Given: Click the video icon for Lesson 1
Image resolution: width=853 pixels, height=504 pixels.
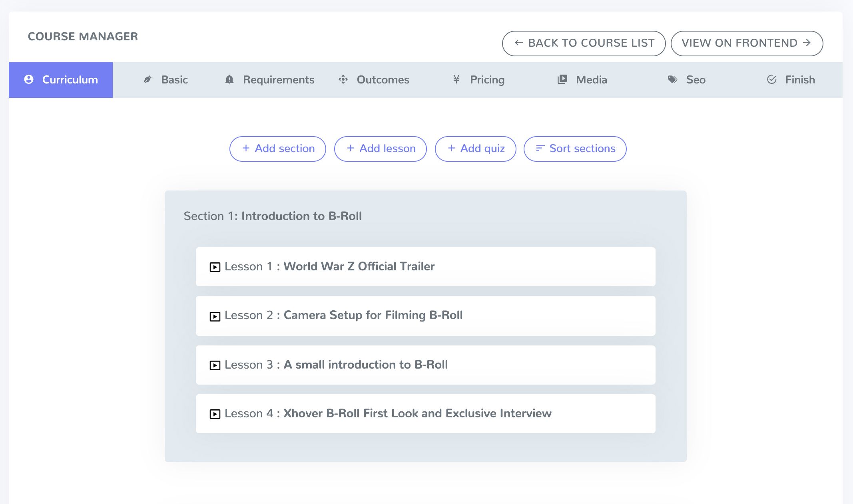Looking at the screenshot, I should [x=215, y=267].
